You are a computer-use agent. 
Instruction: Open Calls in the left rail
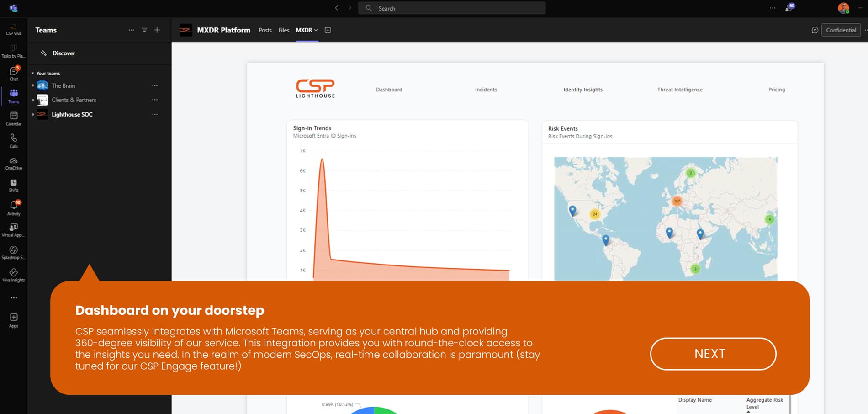click(14, 141)
